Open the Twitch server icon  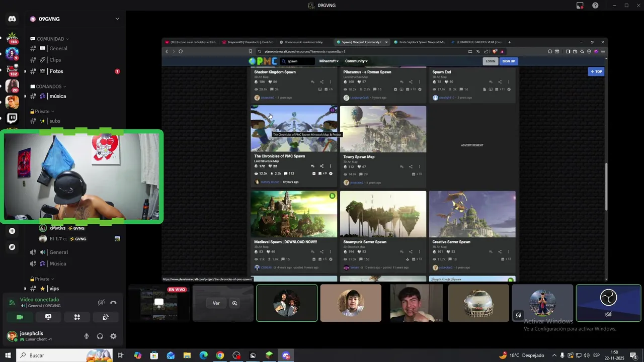tap(12, 118)
